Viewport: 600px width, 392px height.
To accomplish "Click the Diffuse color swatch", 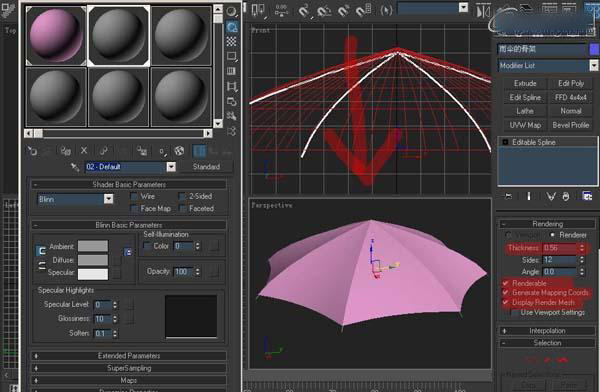I will (x=93, y=260).
